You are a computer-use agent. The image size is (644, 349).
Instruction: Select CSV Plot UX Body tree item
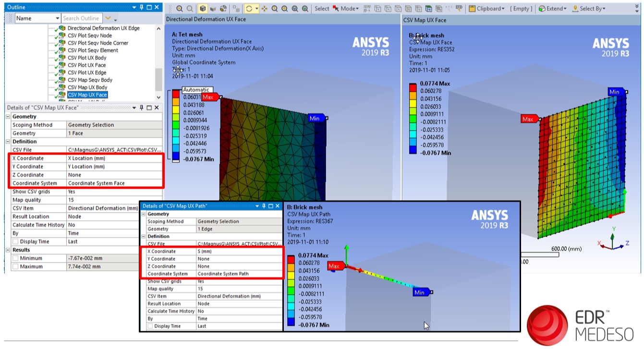pos(87,58)
